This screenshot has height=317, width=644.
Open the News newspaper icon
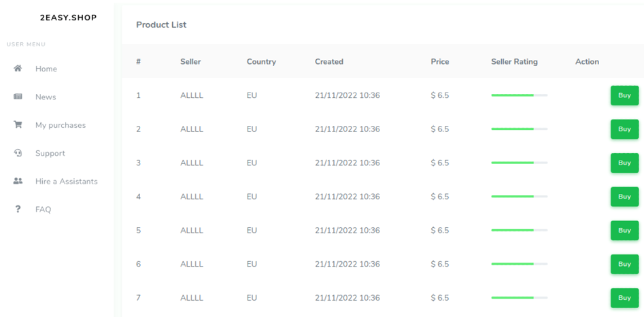18,97
